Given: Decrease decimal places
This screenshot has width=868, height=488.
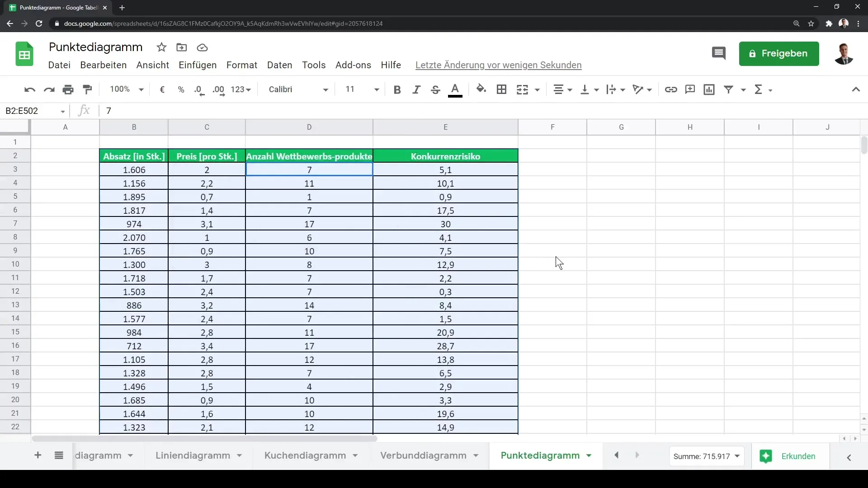Looking at the screenshot, I should click(x=199, y=89).
